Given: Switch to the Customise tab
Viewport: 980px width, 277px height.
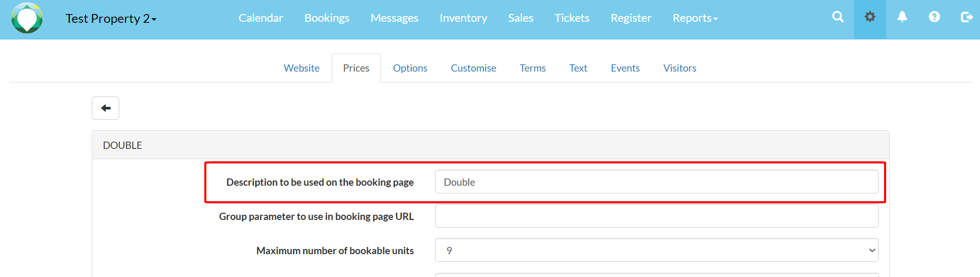Looking at the screenshot, I should pos(473,68).
